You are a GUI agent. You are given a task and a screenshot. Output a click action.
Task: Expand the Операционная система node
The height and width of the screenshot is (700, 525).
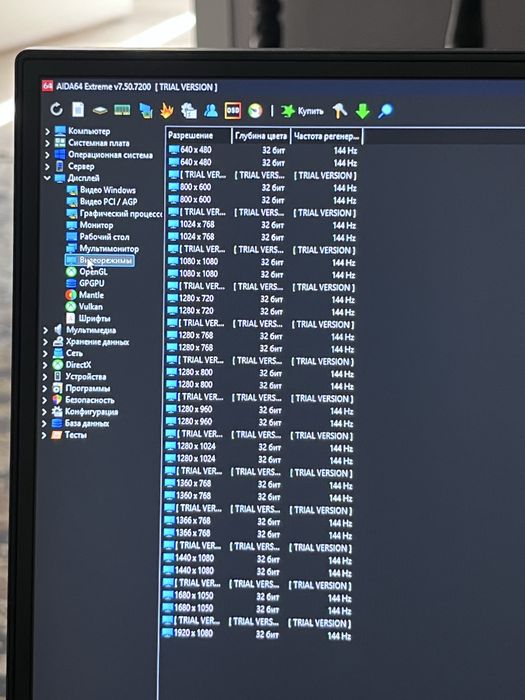(47, 155)
